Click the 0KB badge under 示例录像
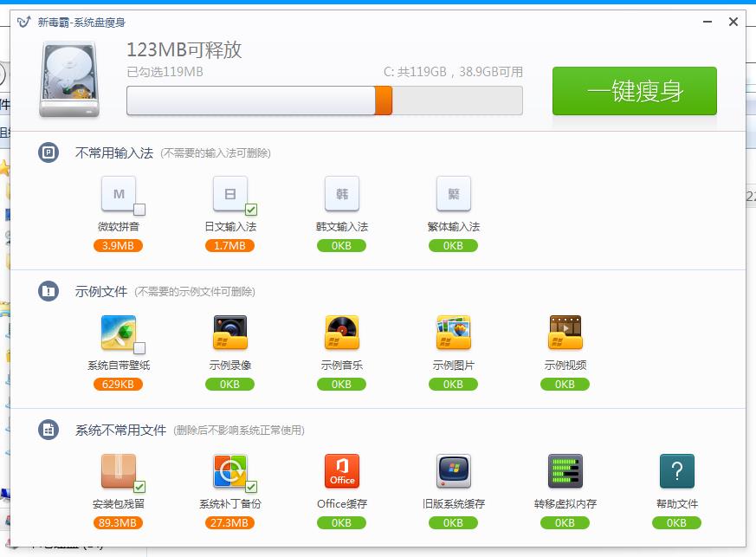Viewport: 756px width, 557px height. point(230,385)
